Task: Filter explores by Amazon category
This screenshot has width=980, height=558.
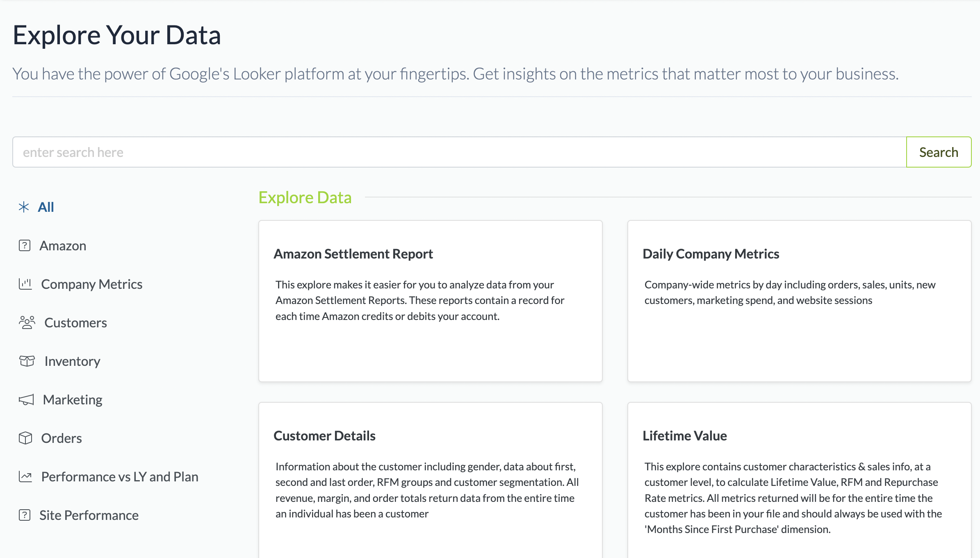Action: pos(63,246)
